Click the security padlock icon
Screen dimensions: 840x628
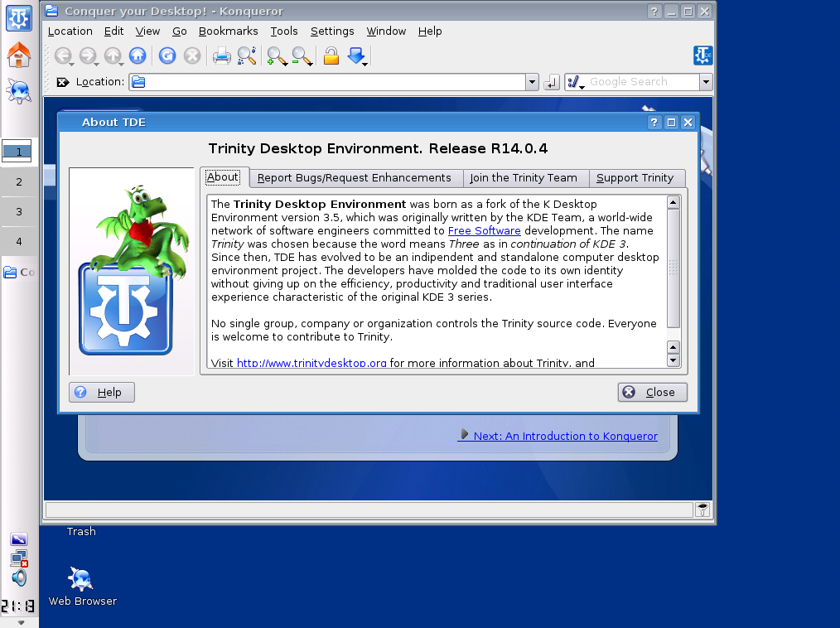331,56
